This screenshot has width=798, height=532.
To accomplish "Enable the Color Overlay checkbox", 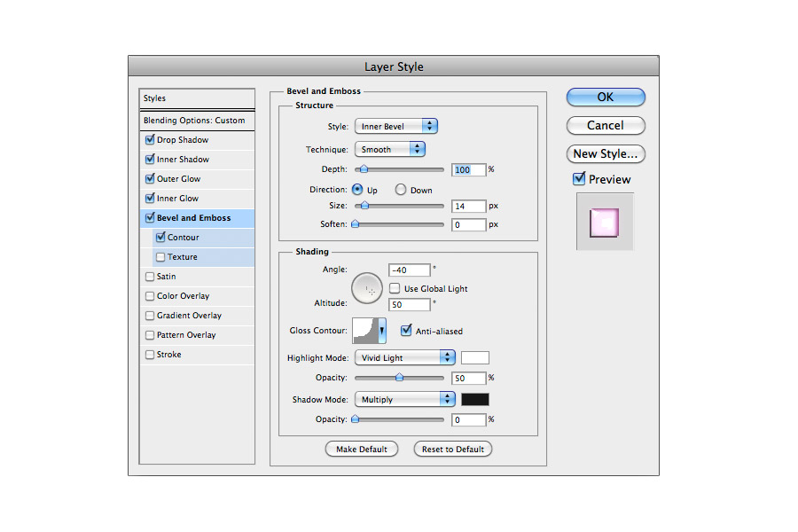I will pos(150,295).
